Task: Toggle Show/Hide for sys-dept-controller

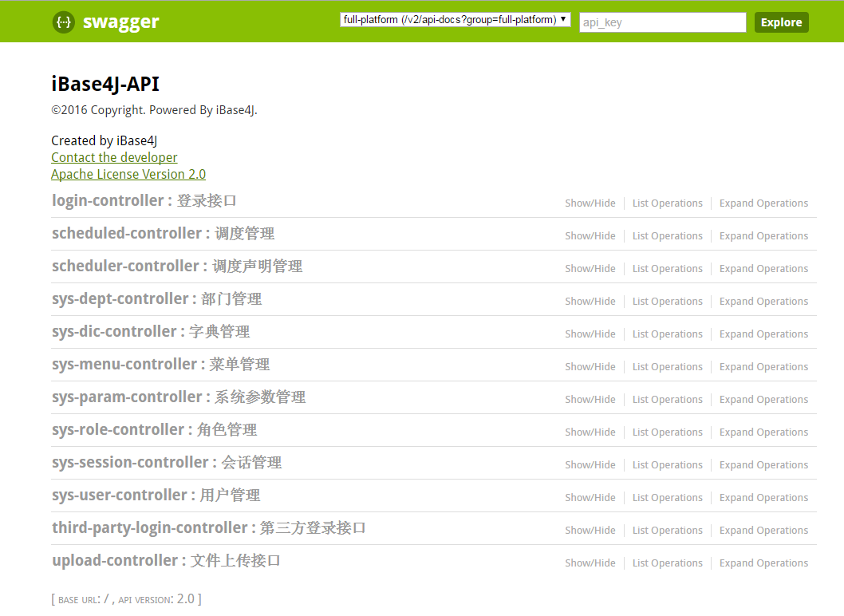Action: 590,302
